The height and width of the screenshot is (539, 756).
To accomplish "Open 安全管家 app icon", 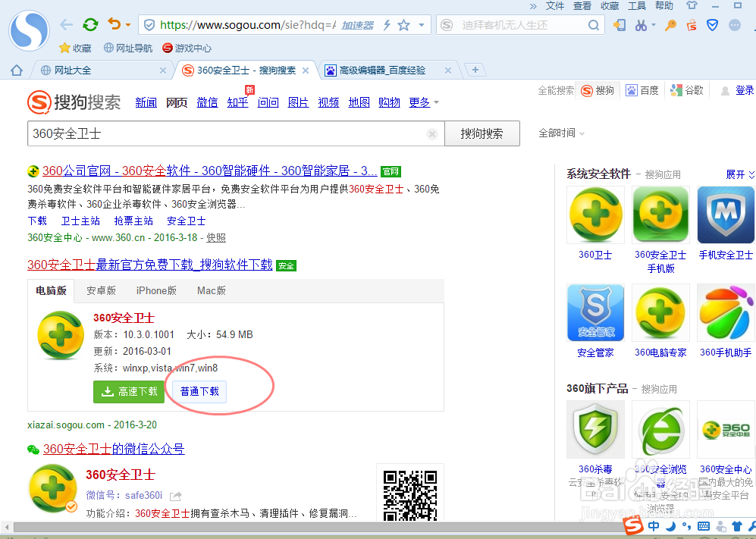I will tap(595, 313).
